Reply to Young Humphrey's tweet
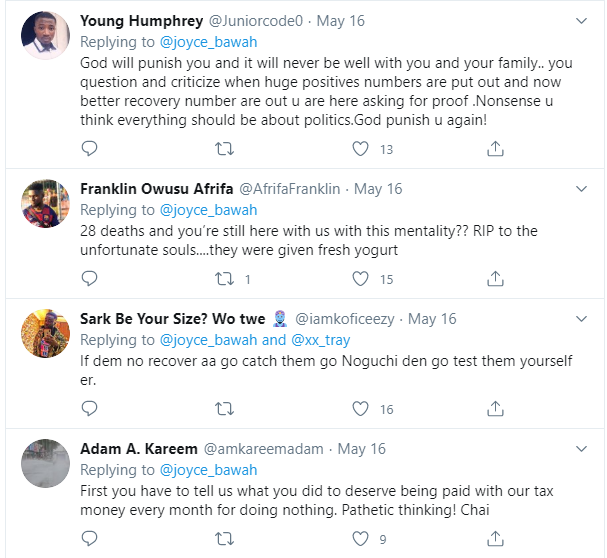Image resolution: width=607 pixels, height=558 pixels. [x=89, y=149]
